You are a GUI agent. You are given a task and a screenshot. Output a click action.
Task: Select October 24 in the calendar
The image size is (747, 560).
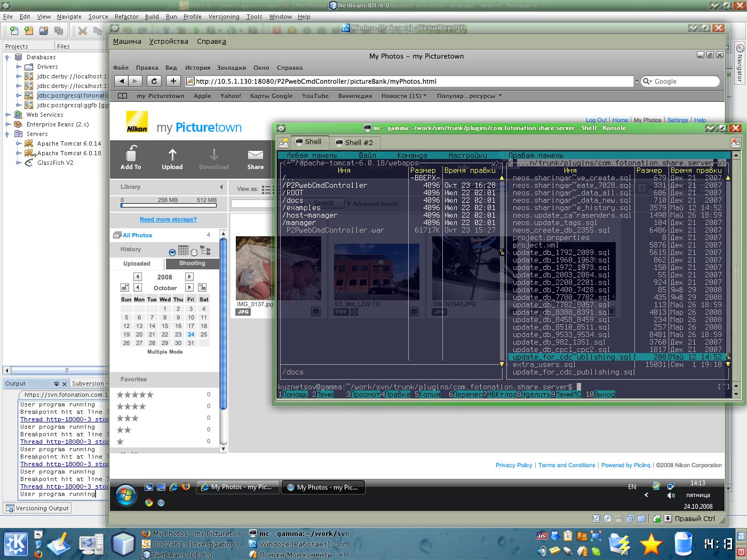point(191,334)
